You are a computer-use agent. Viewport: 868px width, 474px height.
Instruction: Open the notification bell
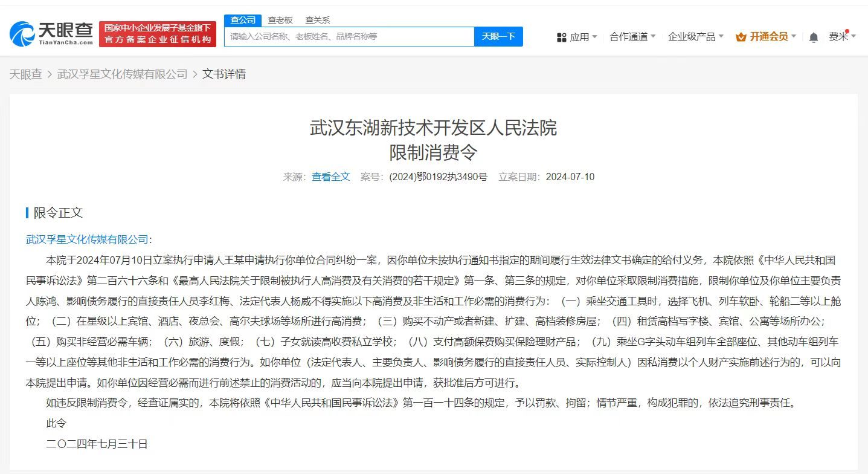click(814, 37)
